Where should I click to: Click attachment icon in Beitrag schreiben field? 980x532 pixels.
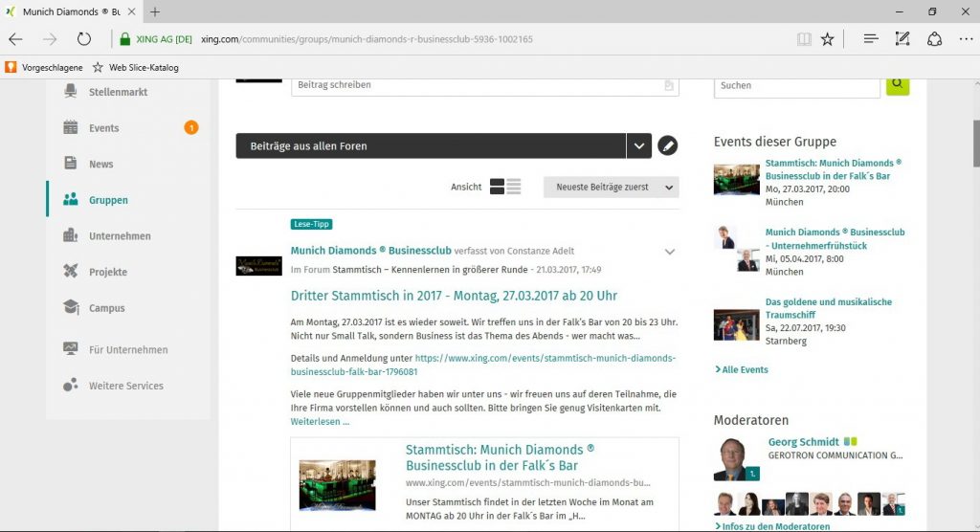pos(669,86)
